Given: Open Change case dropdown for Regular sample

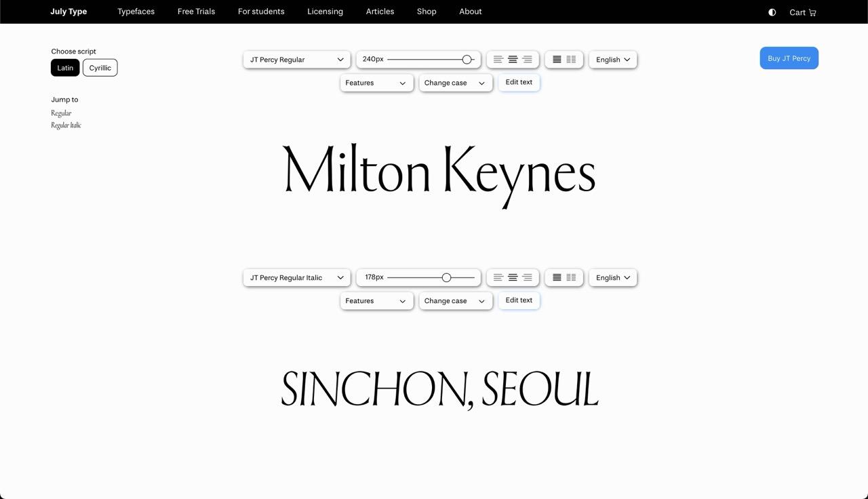Looking at the screenshot, I should click(x=455, y=83).
